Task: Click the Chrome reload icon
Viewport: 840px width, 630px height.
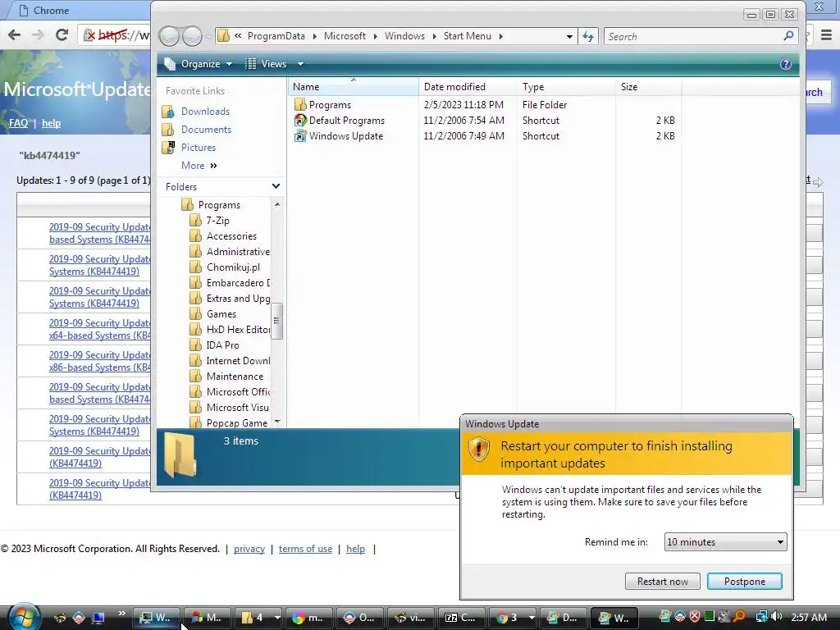Action: click(x=62, y=35)
